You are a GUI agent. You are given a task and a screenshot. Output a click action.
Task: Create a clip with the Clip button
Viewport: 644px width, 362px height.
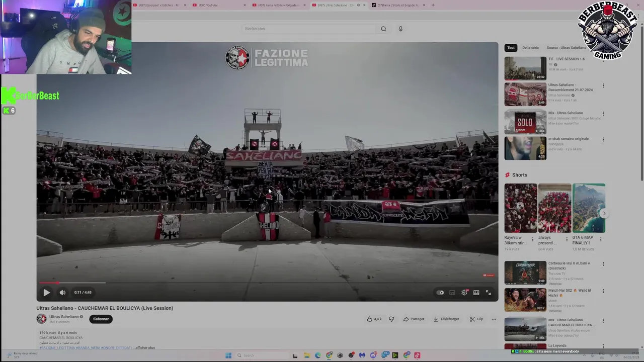coord(476,319)
